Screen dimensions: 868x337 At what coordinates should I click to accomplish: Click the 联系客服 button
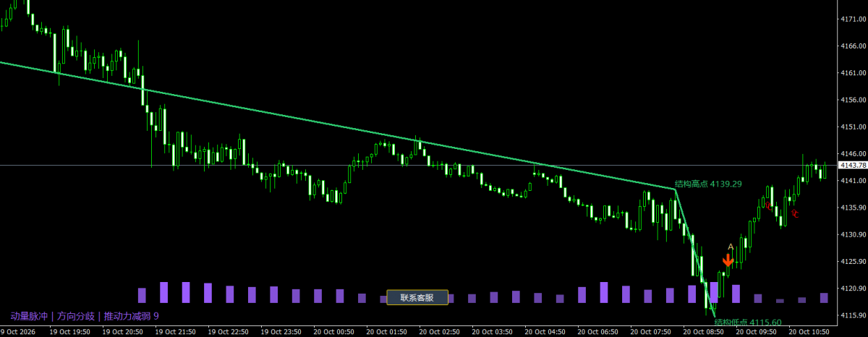coord(417,297)
